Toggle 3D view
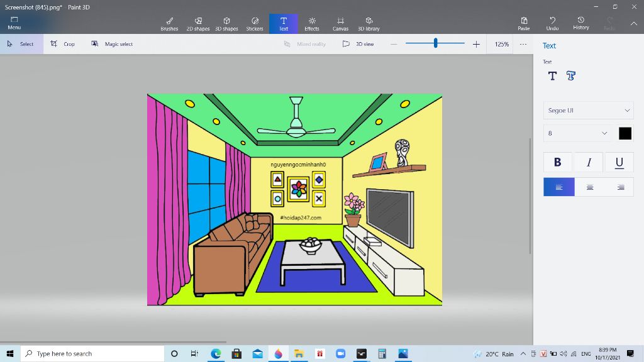Screen dimensions: 644x362 (358, 44)
